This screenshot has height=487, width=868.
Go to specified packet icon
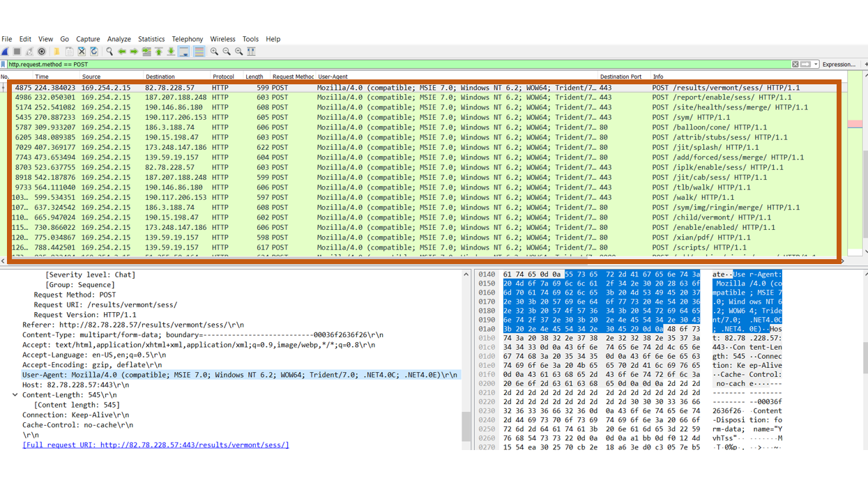pyautogui.click(x=146, y=52)
